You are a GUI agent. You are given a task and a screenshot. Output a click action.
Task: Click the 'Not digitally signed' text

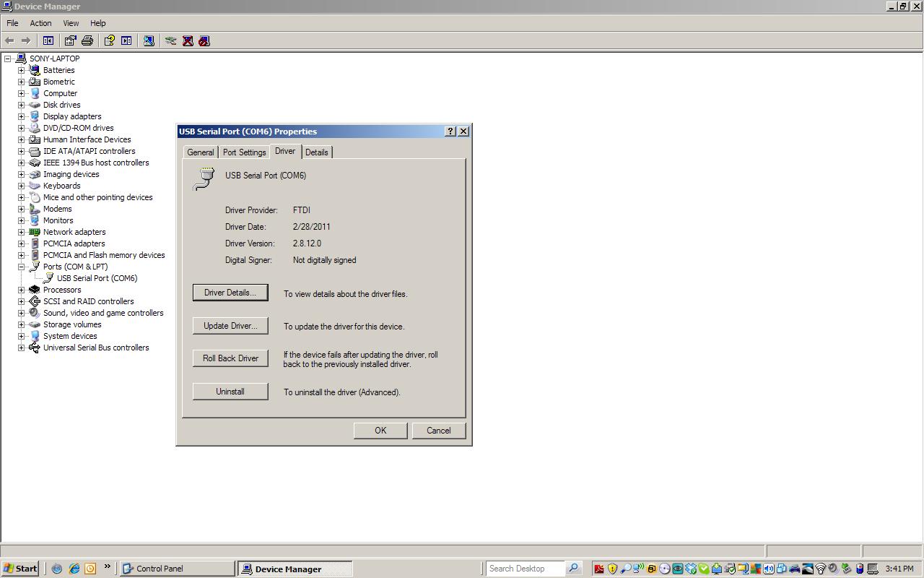click(x=324, y=260)
